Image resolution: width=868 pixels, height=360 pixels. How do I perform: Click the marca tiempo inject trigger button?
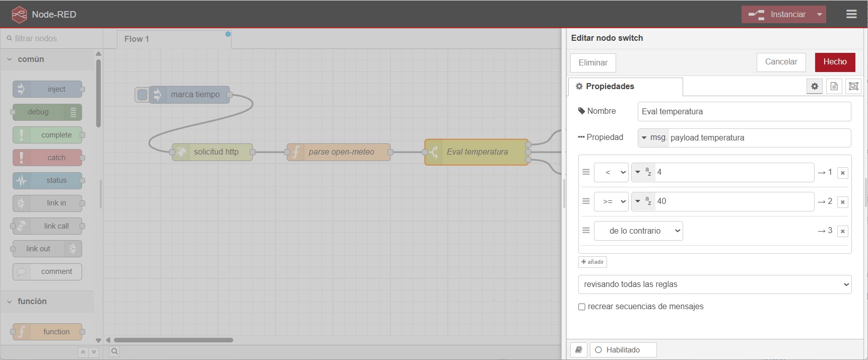coord(142,94)
